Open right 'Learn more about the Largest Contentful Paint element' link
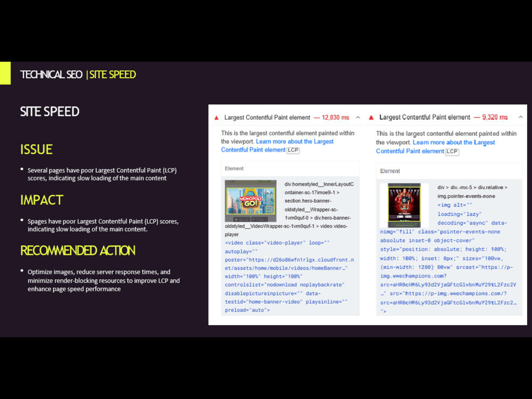Viewport: 532px width, 399px height. 435,147
